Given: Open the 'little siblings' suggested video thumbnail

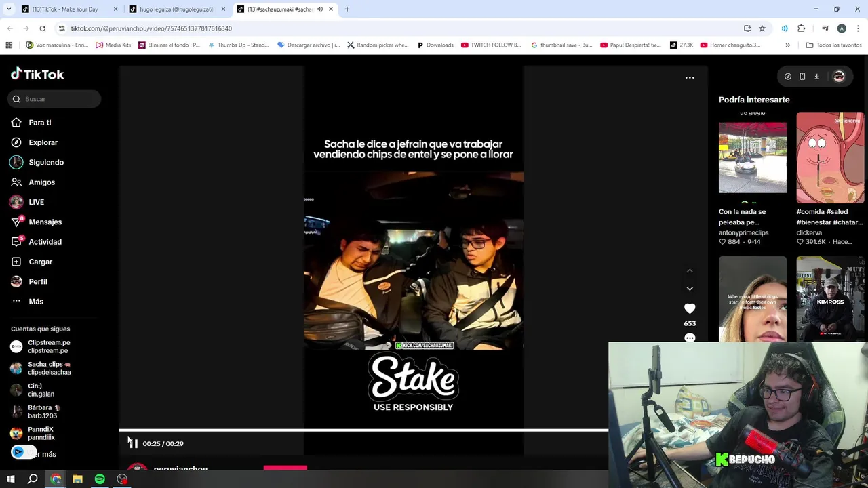Looking at the screenshot, I should (x=753, y=299).
